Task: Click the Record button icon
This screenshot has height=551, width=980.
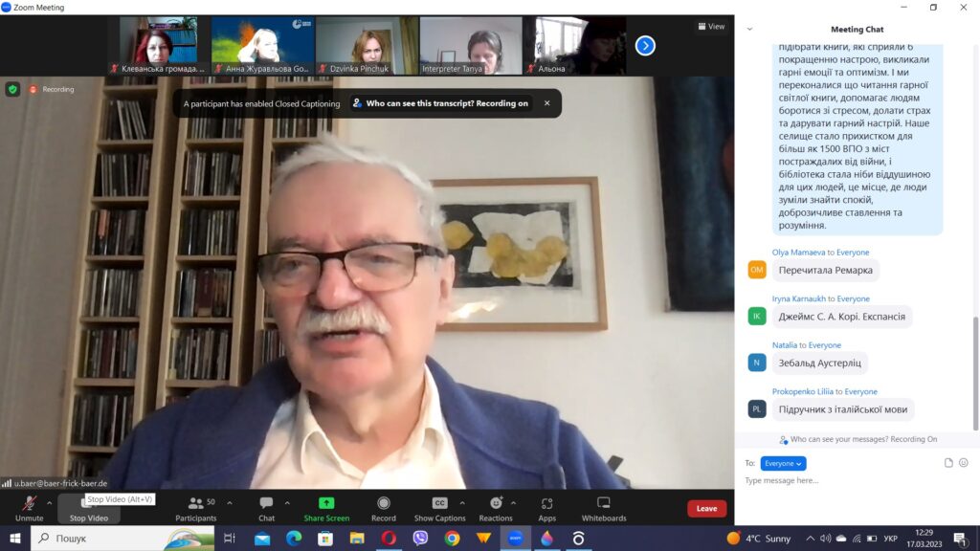Action: point(383,504)
